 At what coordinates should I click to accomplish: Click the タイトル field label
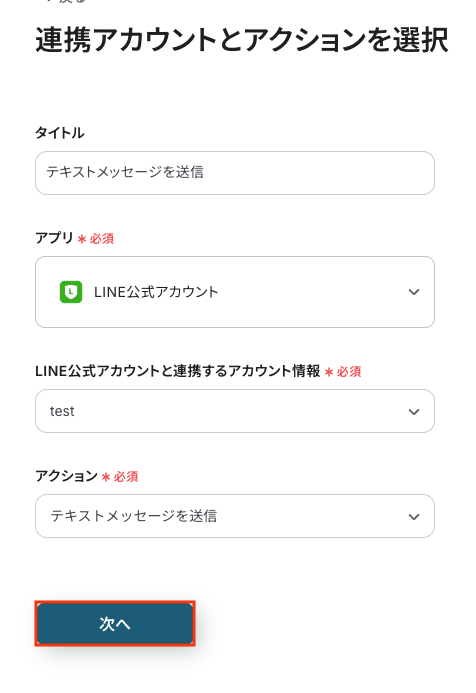click(x=60, y=133)
